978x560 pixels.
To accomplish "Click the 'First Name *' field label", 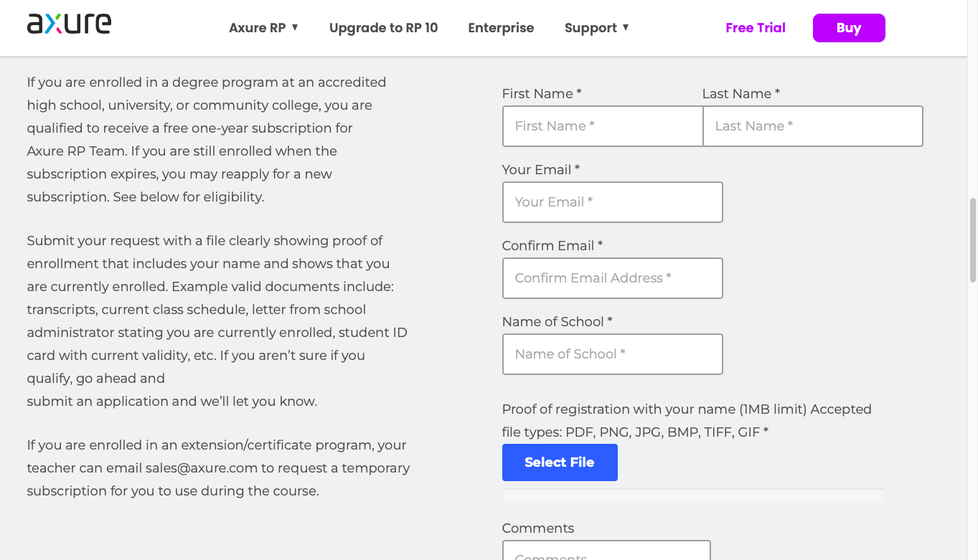I will (x=542, y=94).
